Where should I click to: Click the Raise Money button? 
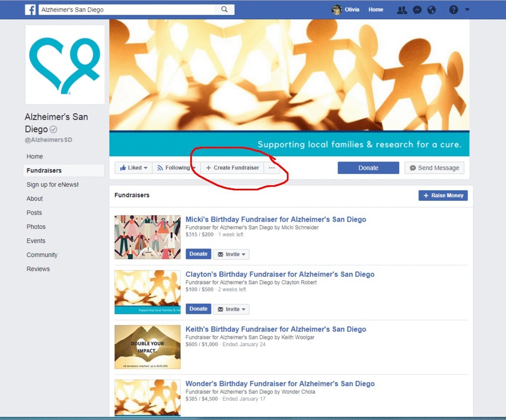[x=443, y=195]
